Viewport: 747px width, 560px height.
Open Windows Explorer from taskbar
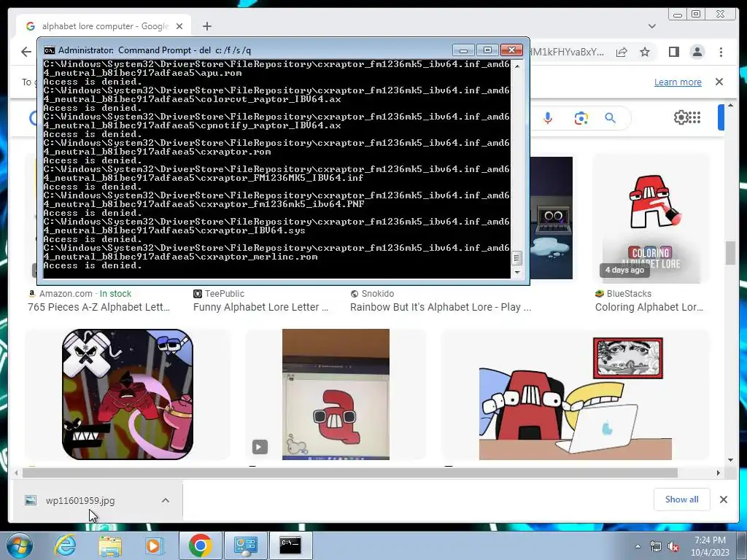click(x=110, y=545)
